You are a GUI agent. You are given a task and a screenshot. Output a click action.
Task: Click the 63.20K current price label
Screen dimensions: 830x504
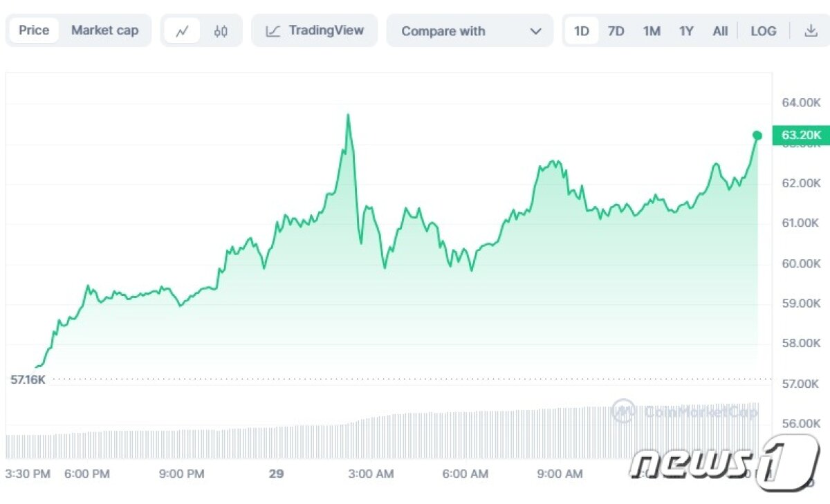click(801, 135)
